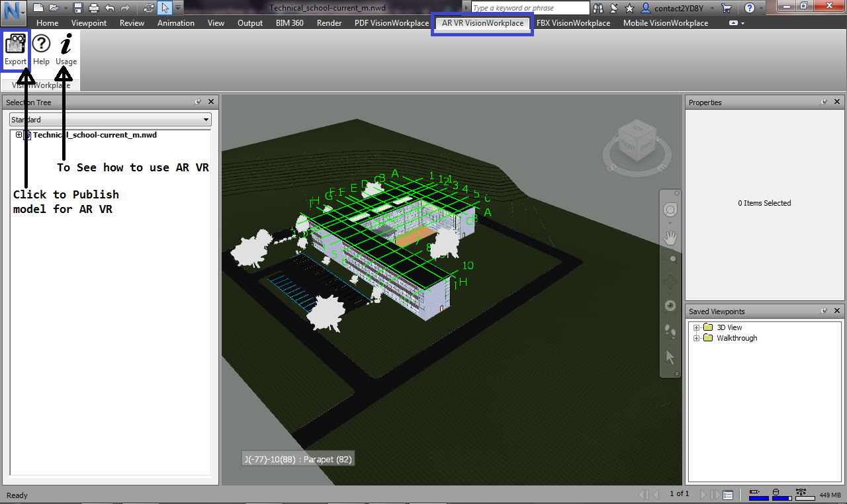This screenshot has height=504, width=847.
Task: Click the Steering Wheel navigation icon
Action: (x=670, y=208)
